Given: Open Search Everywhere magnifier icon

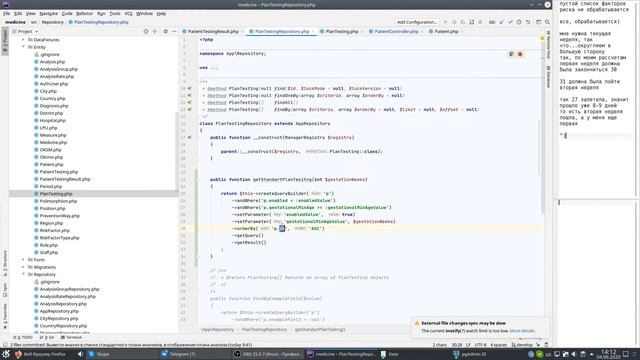Looking at the screenshot, I should tap(547, 22).
